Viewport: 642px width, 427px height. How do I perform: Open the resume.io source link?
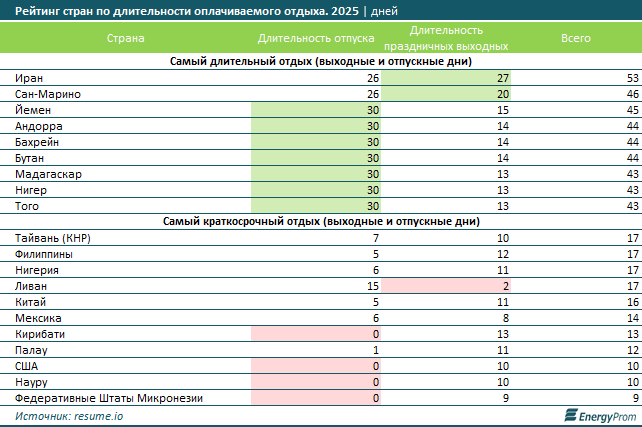pyautogui.click(x=98, y=414)
